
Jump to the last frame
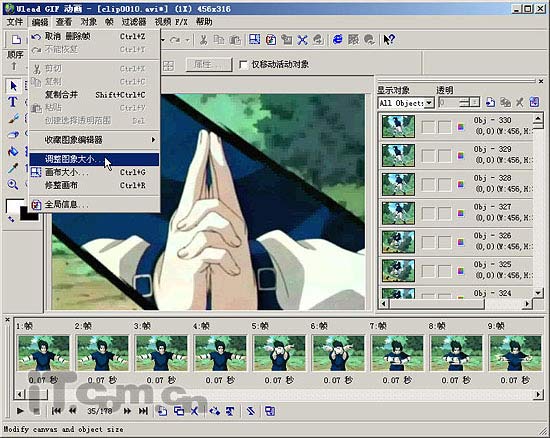[143, 411]
